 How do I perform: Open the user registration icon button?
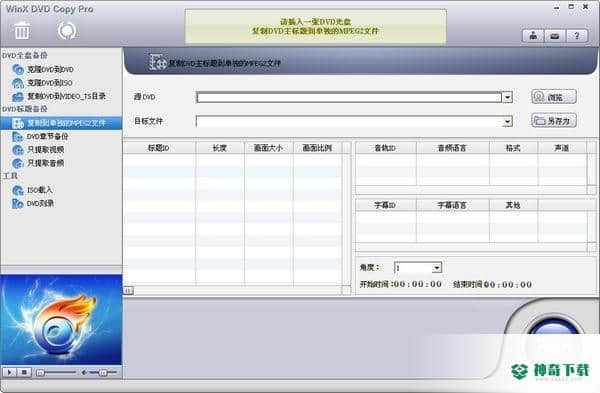pos(533,36)
